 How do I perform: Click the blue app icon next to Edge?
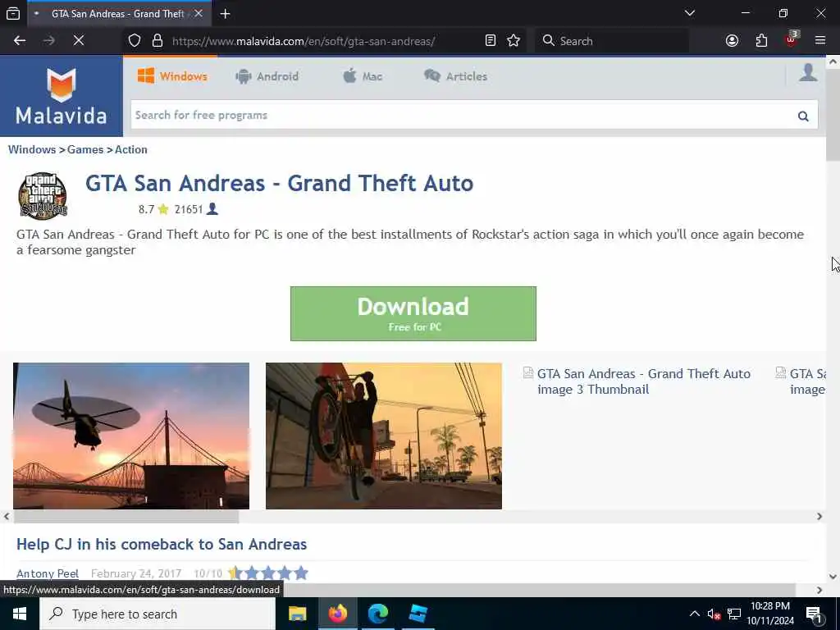[x=418, y=614]
